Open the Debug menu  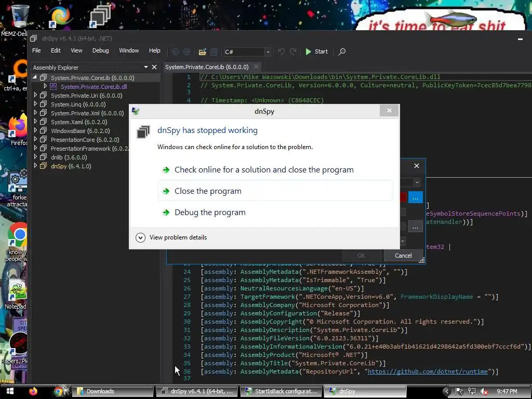pos(100,50)
